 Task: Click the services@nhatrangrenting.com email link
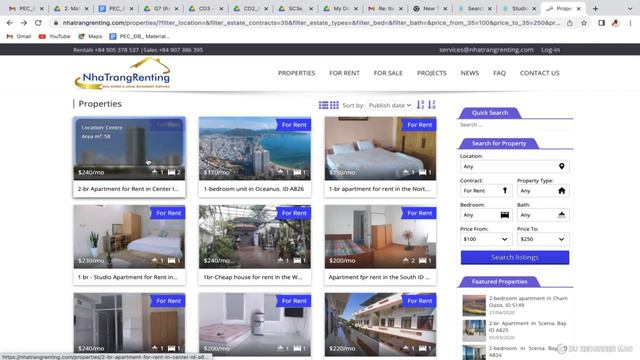pyautogui.click(x=486, y=50)
